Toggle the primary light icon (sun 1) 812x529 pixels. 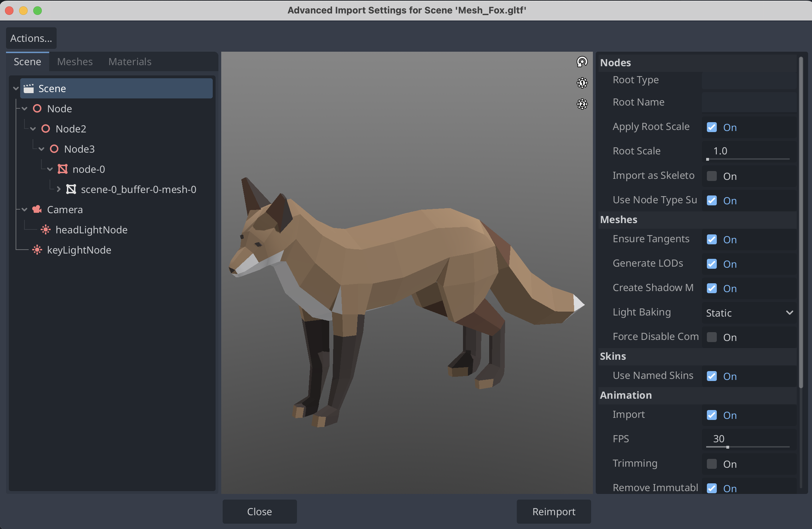coord(582,83)
